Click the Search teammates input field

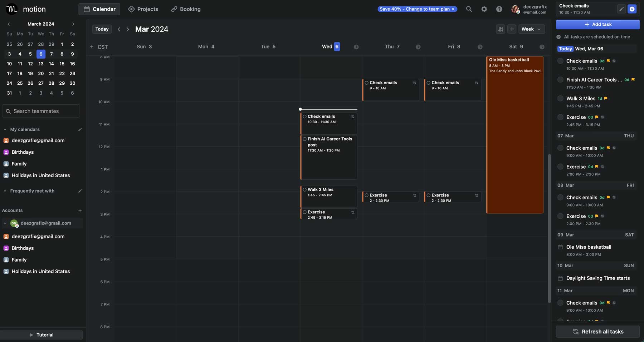pyautogui.click(x=41, y=111)
